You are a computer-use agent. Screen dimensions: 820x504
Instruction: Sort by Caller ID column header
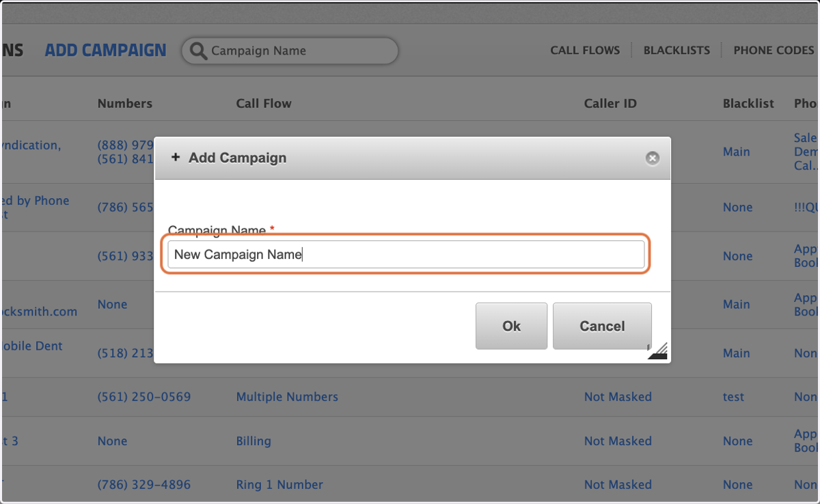click(610, 104)
